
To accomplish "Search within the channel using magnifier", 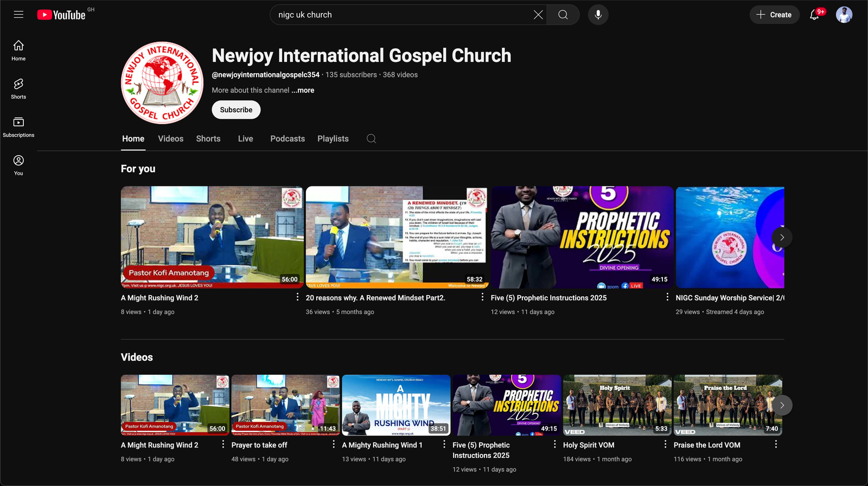I will [371, 139].
